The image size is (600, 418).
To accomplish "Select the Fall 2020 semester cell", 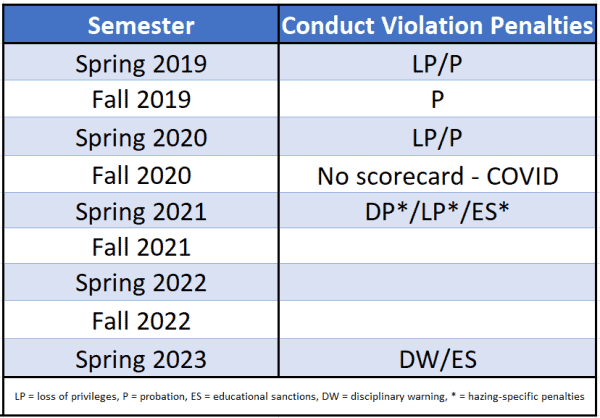I will pyautogui.click(x=141, y=174).
